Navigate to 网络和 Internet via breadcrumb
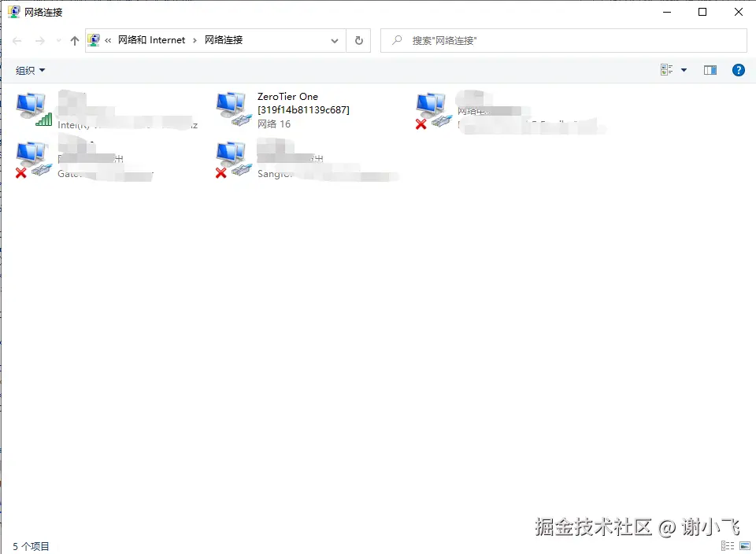 pyautogui.click(x=152, y=40)
